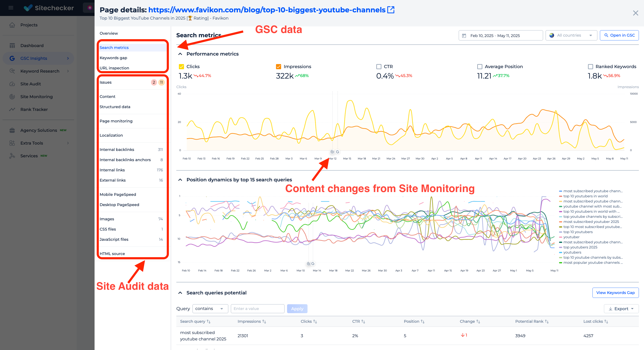Open the date range picker
Screen dimensions: 644x350
pyautogui.click(x=500, y=35)
